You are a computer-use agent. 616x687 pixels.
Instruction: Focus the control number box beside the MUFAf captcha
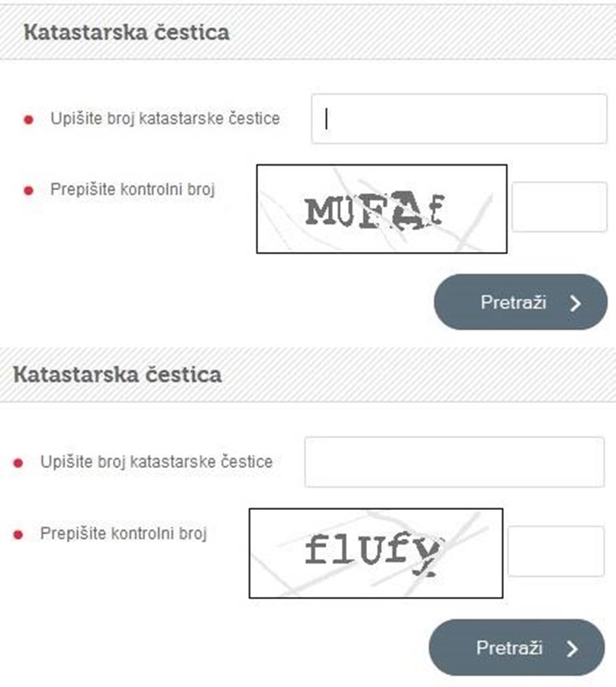[x=560, y=206]
